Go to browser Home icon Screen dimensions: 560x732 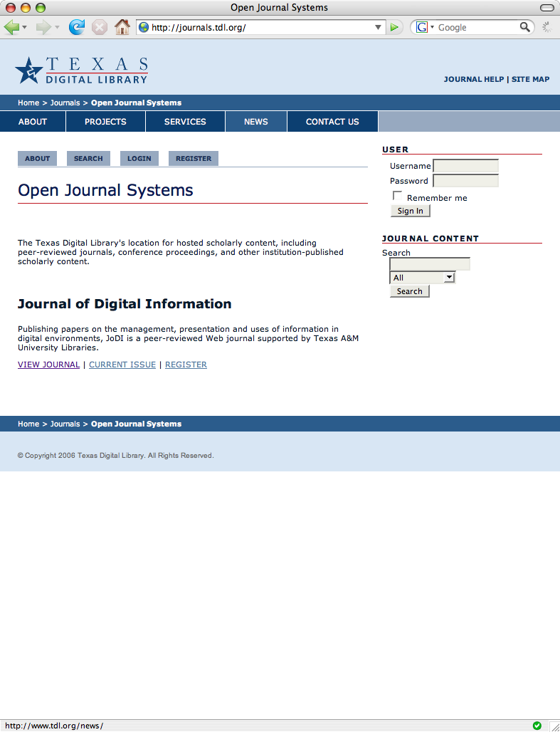tap(122, 27)
